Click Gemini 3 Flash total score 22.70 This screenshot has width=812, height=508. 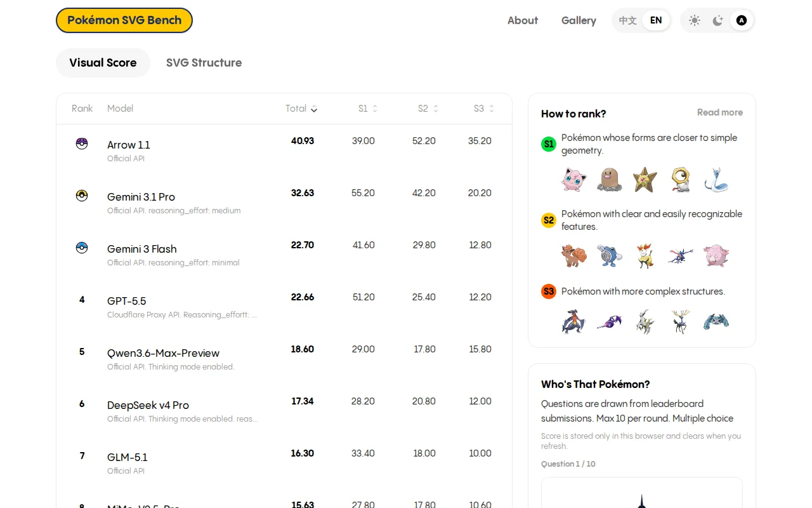click(x=303, y=245)
